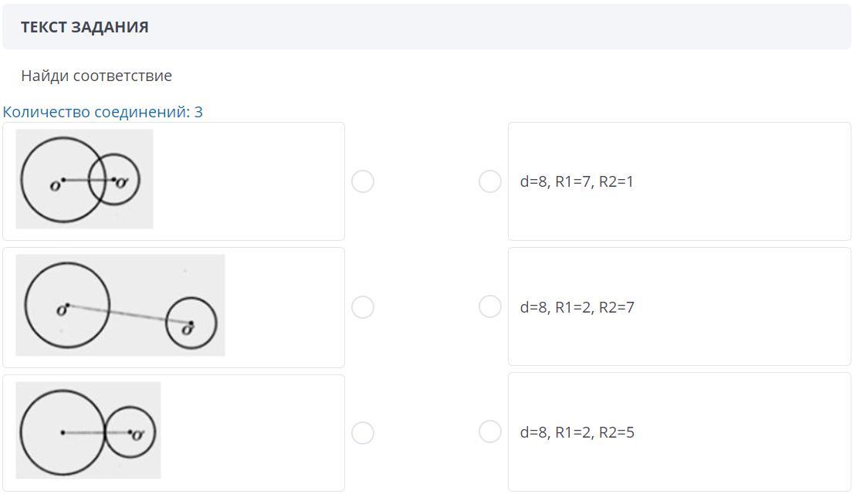Click the intersecting circles diagram image

pyautogui.click(x=84, y=179)
